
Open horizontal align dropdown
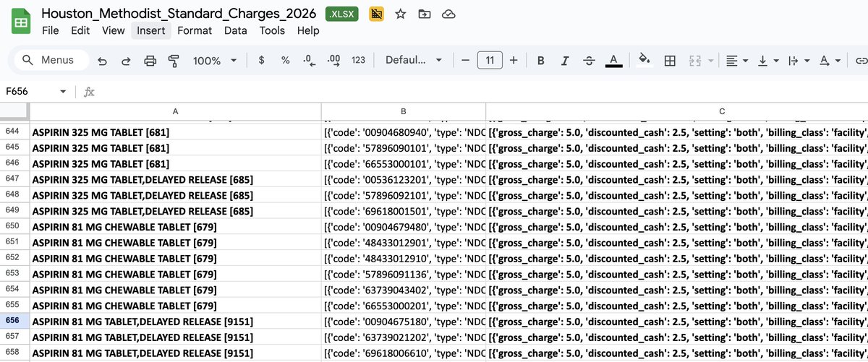click(x=737, y=61)
